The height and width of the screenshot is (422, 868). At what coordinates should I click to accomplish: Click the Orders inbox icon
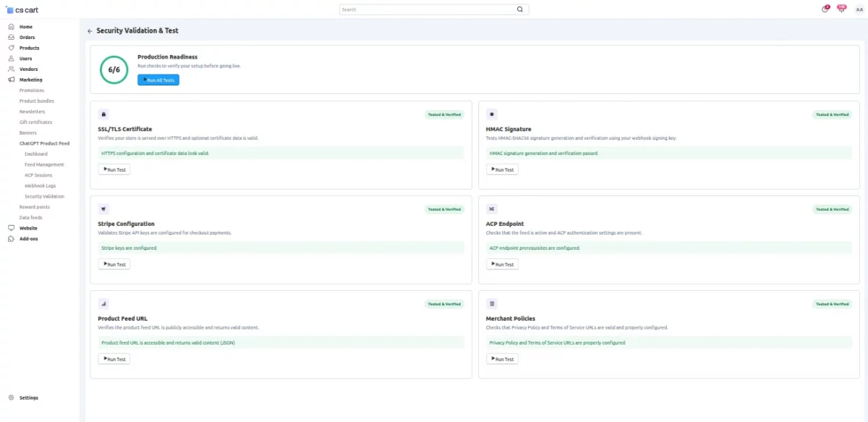point(11,38)
